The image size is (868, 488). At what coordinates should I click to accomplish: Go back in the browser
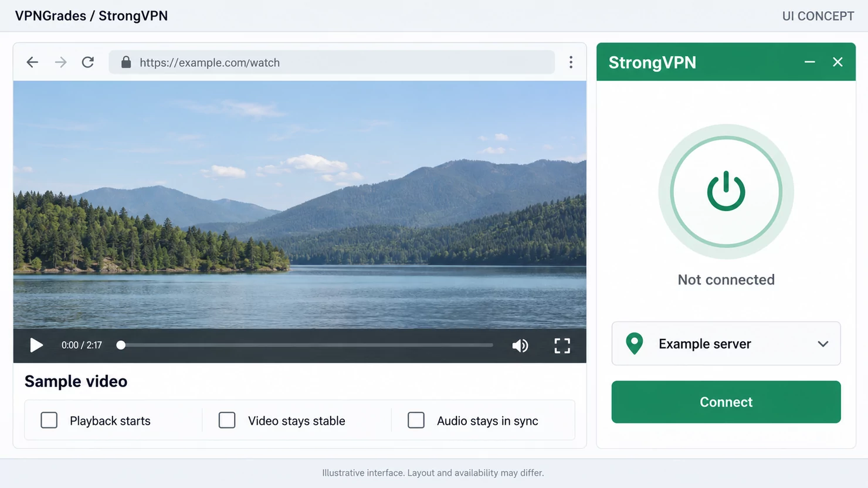pyautogui.click(x=32, y=62)
